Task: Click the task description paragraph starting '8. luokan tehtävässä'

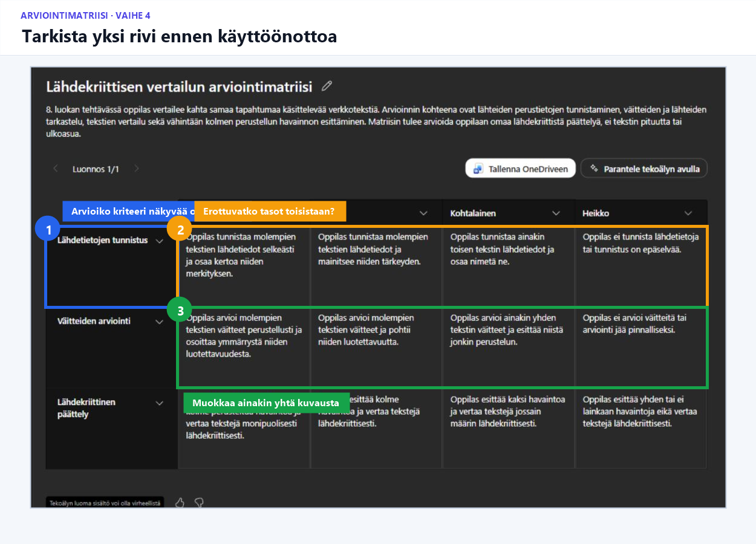Action: pos(376,121)
